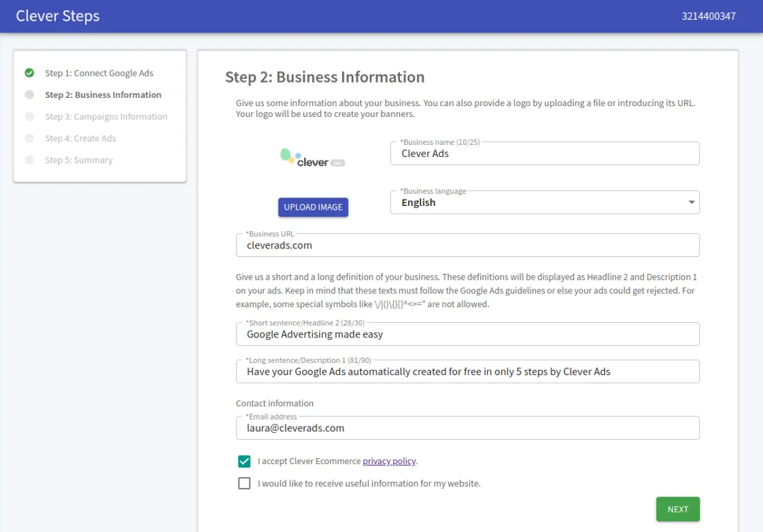This screenshot has height=532, width=763.
Task: Click the Step 2 grey circle indicator
Action: [29, 95]
